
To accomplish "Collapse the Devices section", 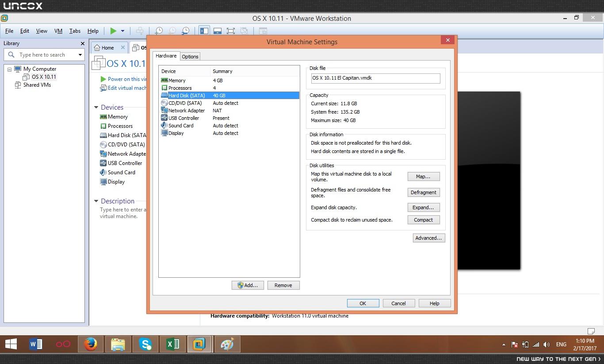I will 96,107.
